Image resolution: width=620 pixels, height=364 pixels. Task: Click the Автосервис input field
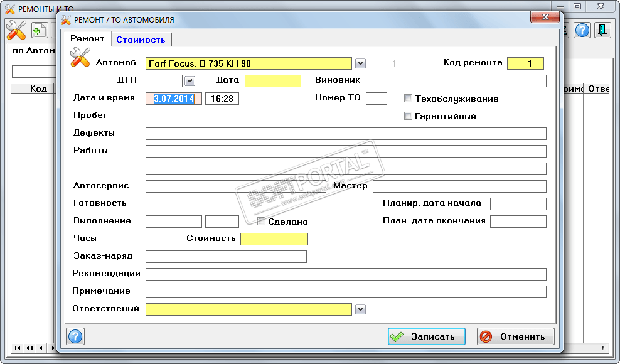pyautogui.click(x=236, y=186)
